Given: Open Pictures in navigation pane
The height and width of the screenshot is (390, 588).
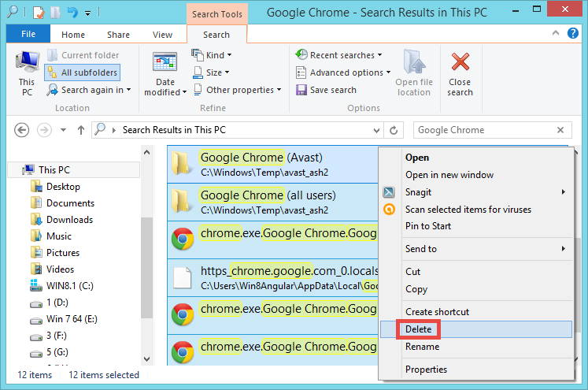Looking at the screenshot, I should (x=56, y=253).
